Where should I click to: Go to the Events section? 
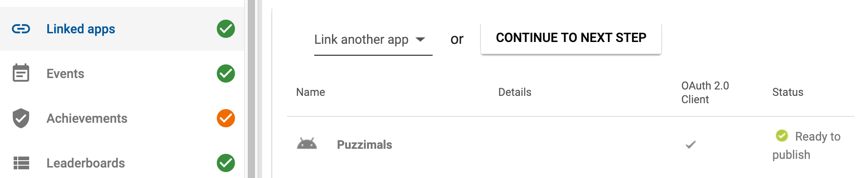(x=122, y=73)
